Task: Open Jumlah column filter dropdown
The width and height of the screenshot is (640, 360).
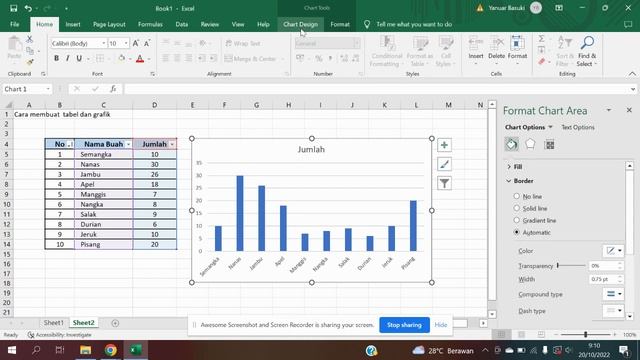Action: pos(172,144)
